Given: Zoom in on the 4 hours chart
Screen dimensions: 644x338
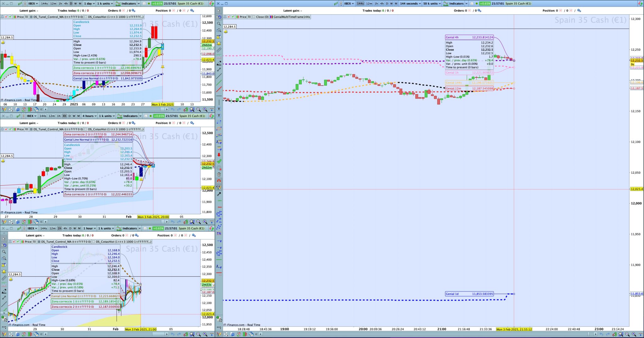Looking at the screenshot, I should [x=205, y=222].
